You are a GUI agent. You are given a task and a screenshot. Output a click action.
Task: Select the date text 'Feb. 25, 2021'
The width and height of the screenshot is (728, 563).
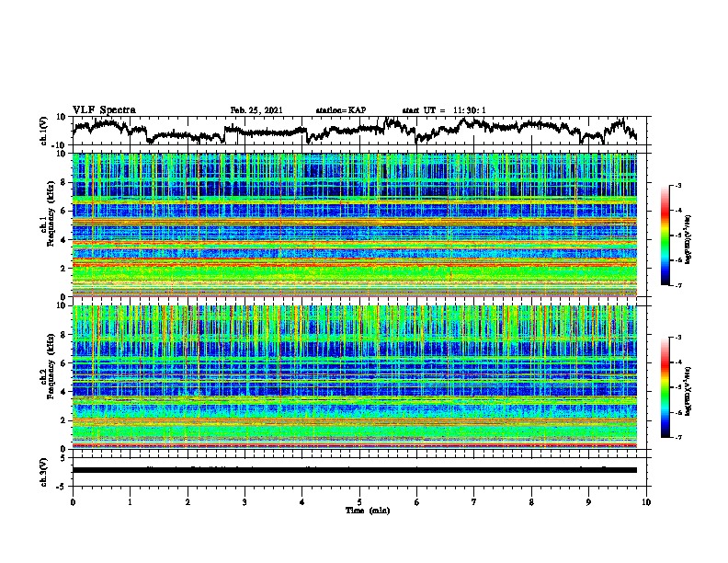pos(256,110)
